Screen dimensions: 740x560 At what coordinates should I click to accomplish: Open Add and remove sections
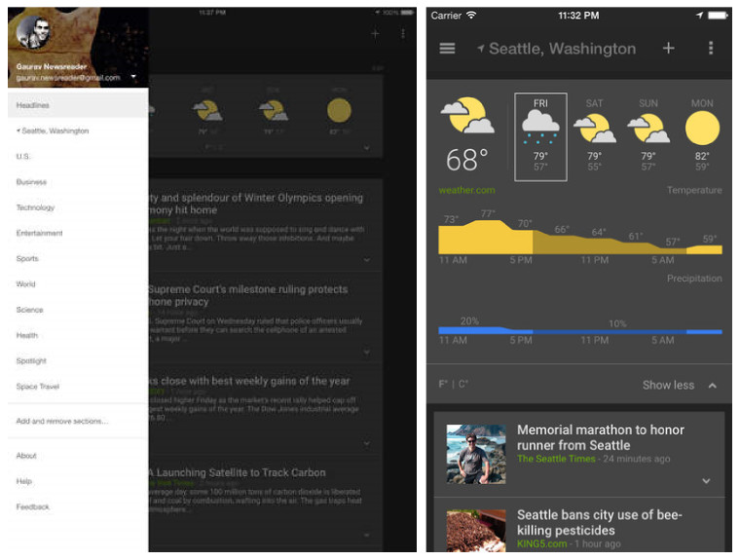62,422
